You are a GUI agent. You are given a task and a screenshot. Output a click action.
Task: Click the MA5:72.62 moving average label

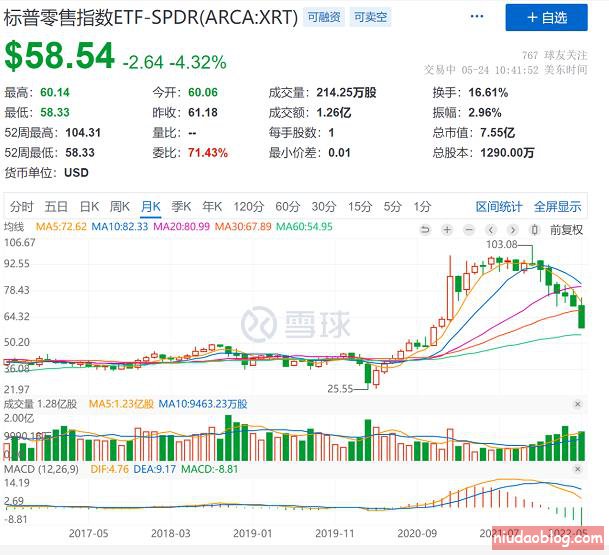pyautogui.click(x=61, y=226)
